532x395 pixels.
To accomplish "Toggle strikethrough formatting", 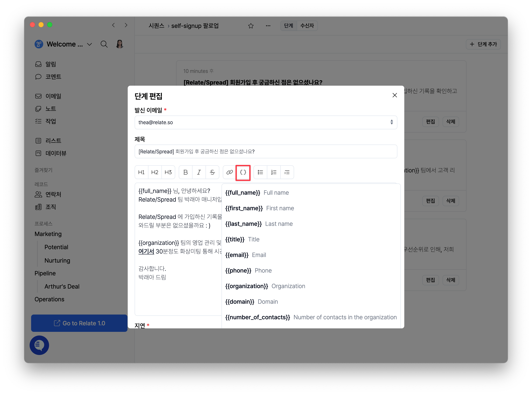I will tap(212, 172).
